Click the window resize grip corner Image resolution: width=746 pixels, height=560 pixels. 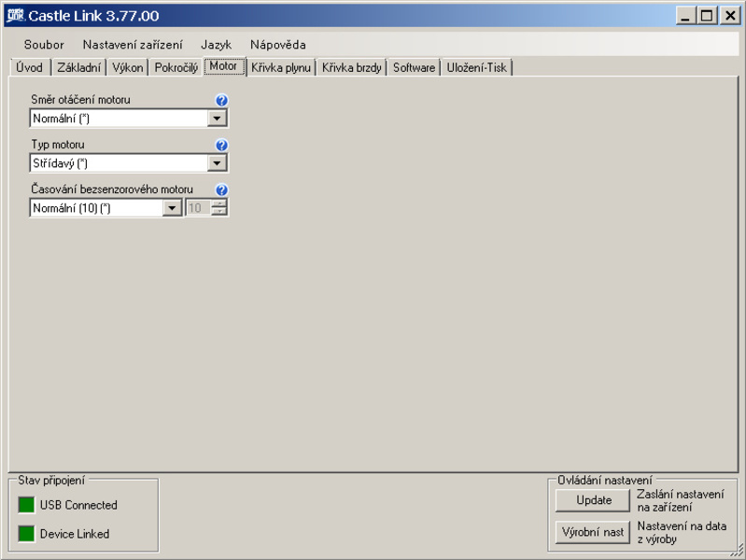click(738, 551)
